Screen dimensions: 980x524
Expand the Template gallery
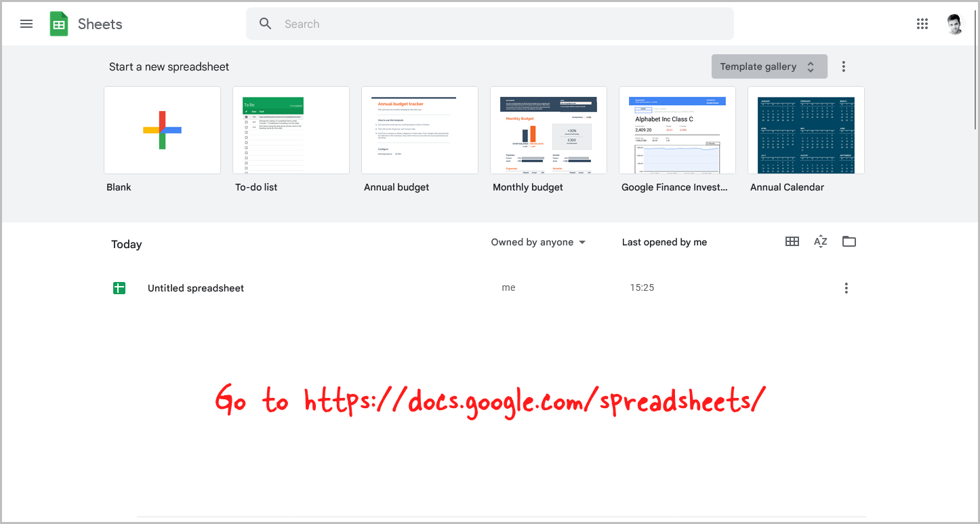(769, 66)
